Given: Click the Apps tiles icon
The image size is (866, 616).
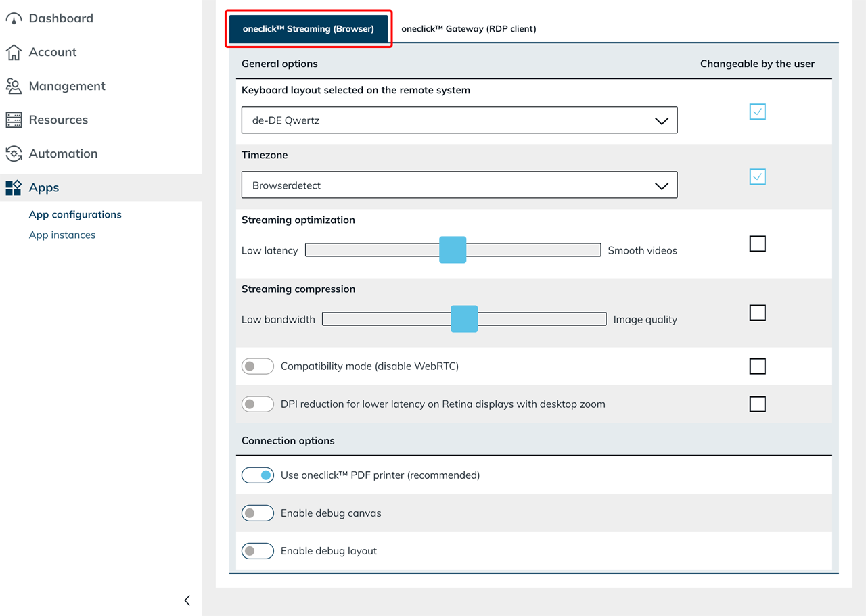Looking at the screenshot, I should point(14,187).
